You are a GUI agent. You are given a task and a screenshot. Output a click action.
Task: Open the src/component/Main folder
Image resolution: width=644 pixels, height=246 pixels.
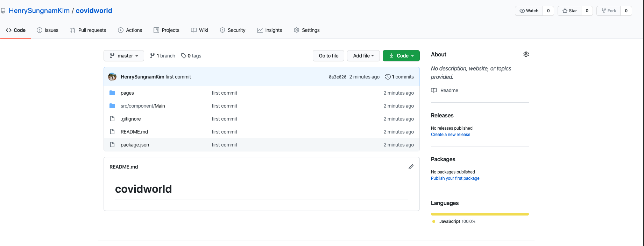(143, 106)
